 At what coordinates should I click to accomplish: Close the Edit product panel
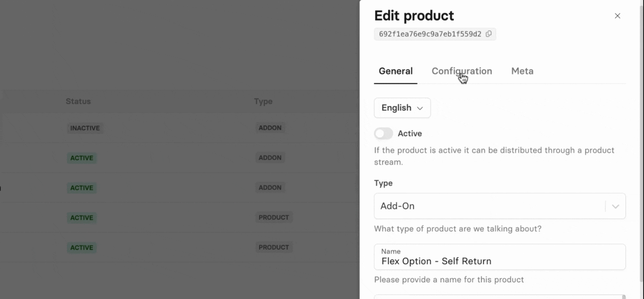[x=617, y=16]
